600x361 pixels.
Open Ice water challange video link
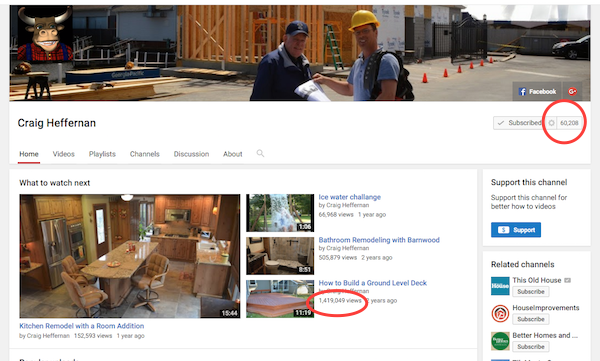pyautogui.click(x=350, y=197)
